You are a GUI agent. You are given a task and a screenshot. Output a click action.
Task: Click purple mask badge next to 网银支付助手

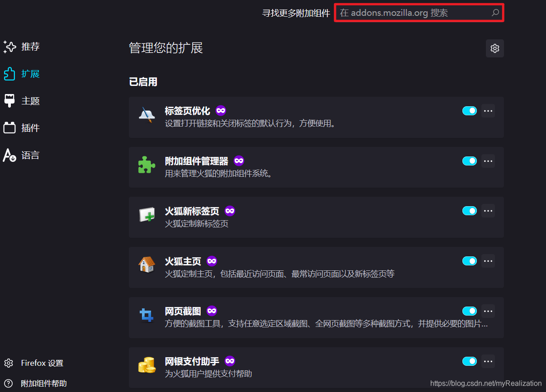[x=230, y=361]
